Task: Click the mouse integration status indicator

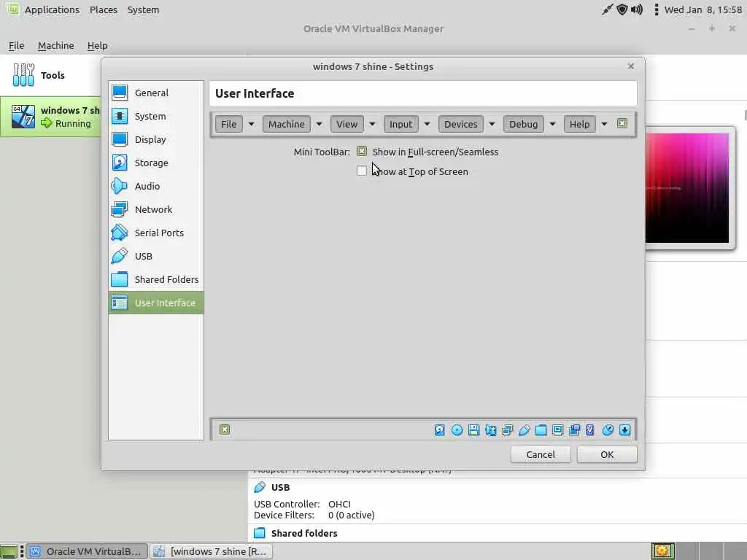Action: 608,430
